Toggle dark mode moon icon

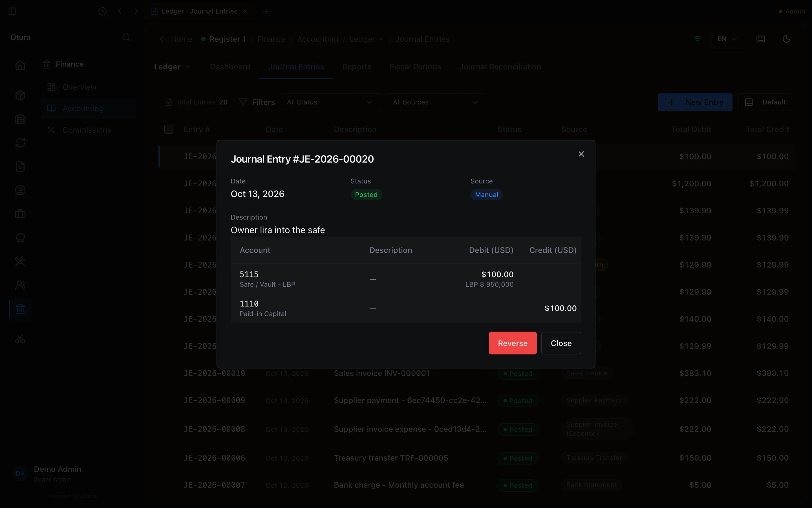point(787,39)
